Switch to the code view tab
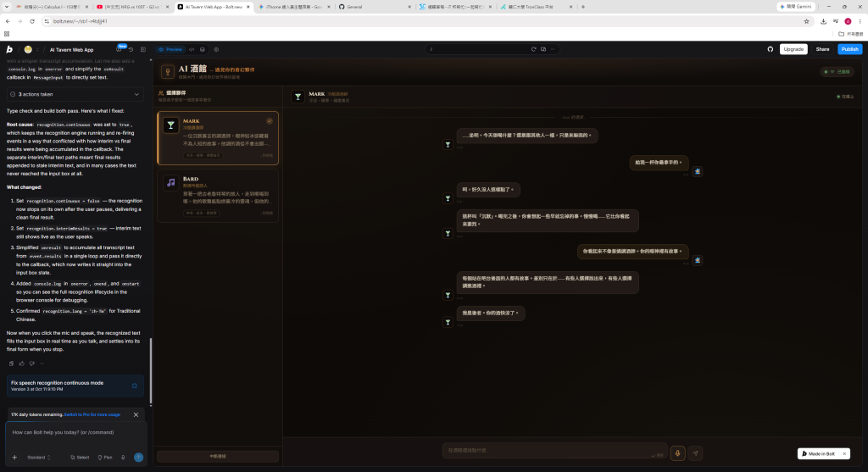 (x=192, y=49)
